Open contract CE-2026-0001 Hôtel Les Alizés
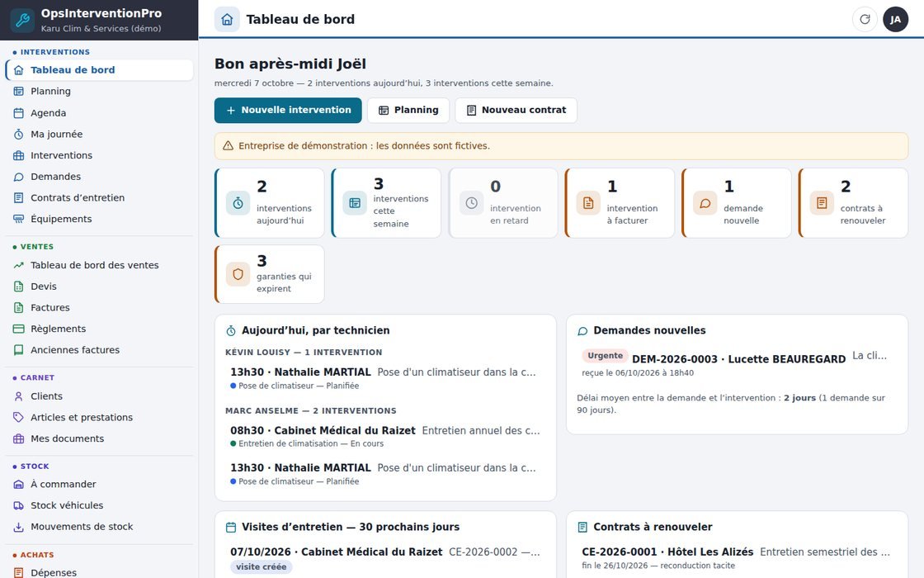 [x=737, y=558]
